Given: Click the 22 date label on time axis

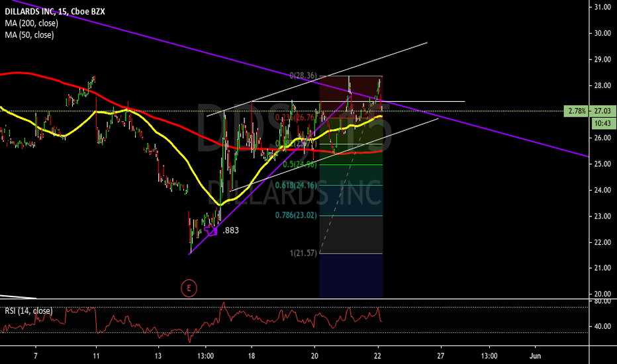Looking at the screenshot, I should (378, 356).
